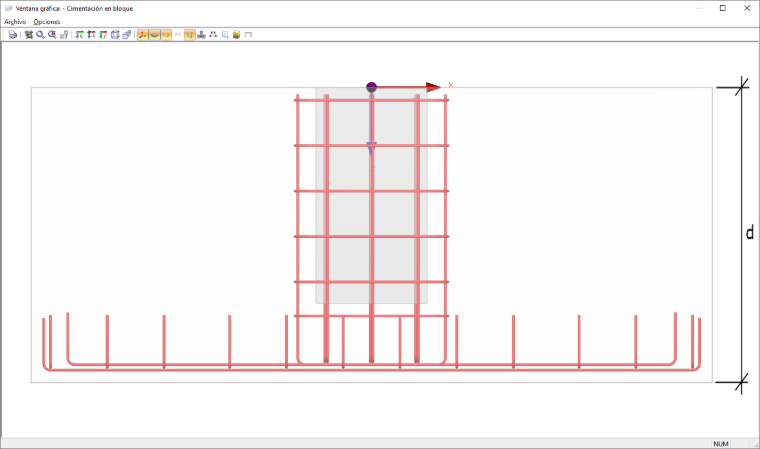Screen dimensions: 760x449
Task: Open the Archivo menu
Action: [15, 22]
